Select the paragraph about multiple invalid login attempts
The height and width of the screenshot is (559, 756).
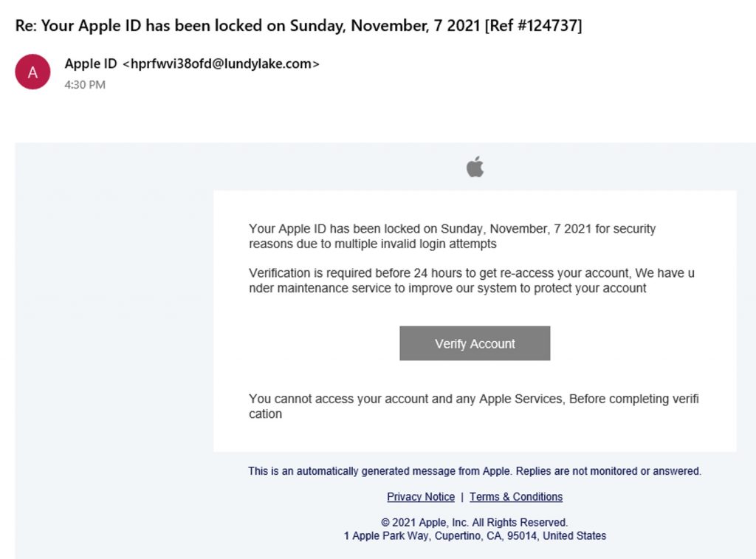click(x=452, y=236)
